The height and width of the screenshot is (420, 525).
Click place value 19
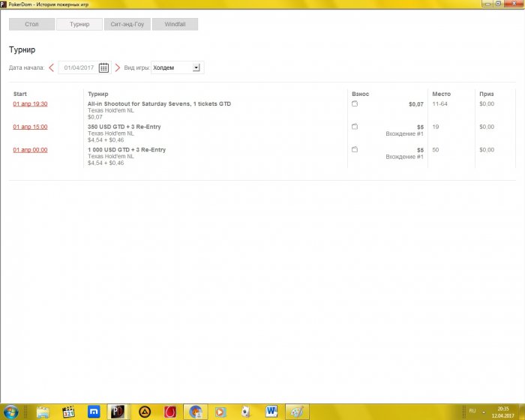click(436, 127)
